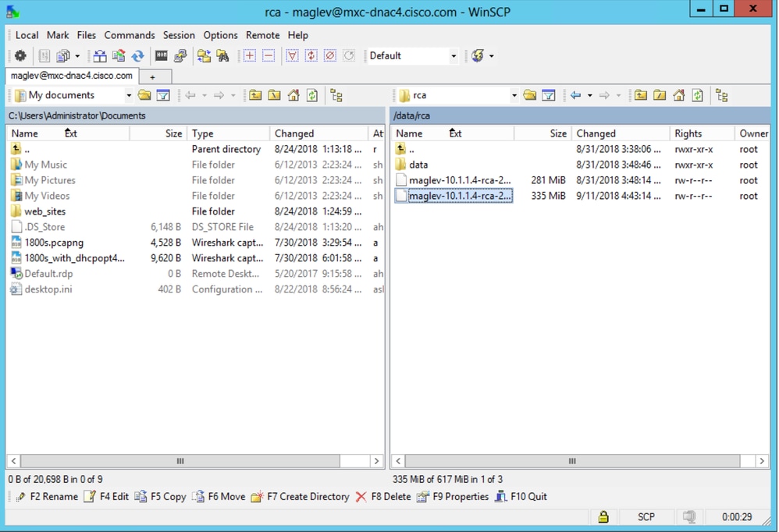Click Synchronize icon in toolbar
Viewport: 779px width, 532px height.
pyautogui.click(x=119, y=55)
